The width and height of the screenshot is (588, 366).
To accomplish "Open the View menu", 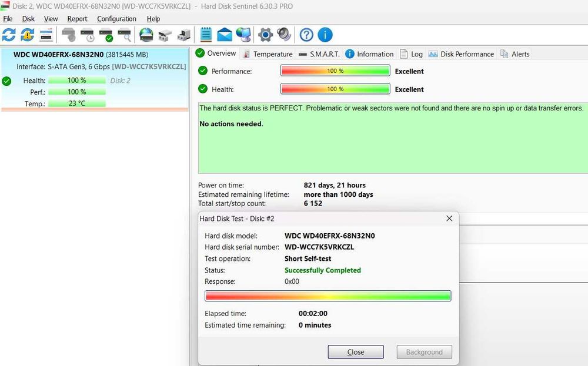I will point(51,19).
